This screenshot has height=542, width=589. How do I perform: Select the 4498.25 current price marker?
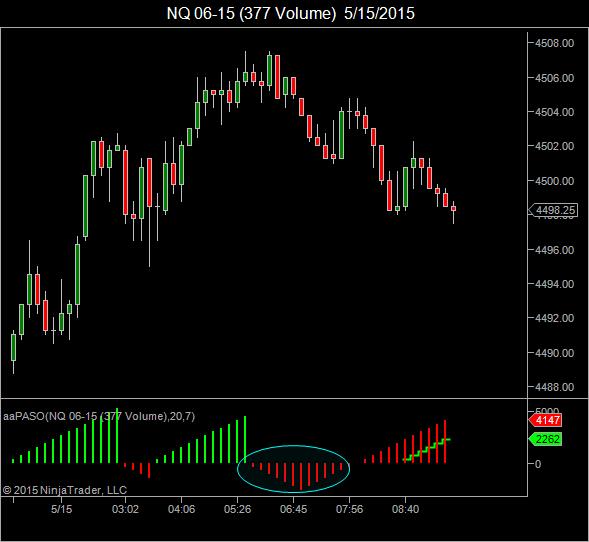[553, 210]
